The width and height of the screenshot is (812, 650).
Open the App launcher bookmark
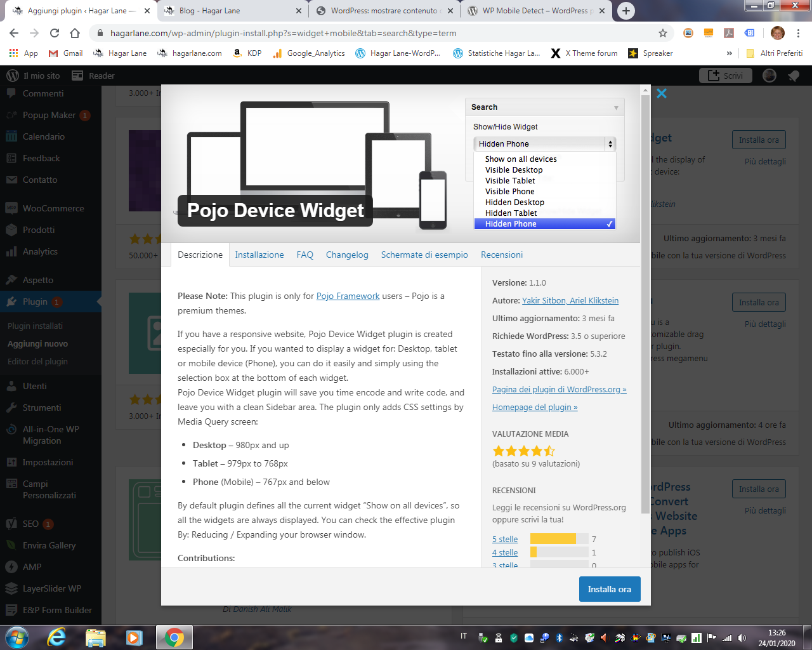point(23,53)
